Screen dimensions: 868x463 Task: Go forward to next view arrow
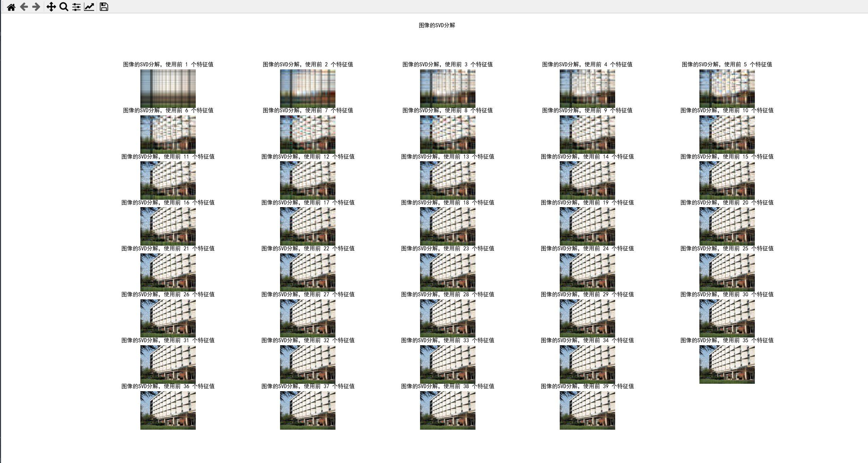36,7
